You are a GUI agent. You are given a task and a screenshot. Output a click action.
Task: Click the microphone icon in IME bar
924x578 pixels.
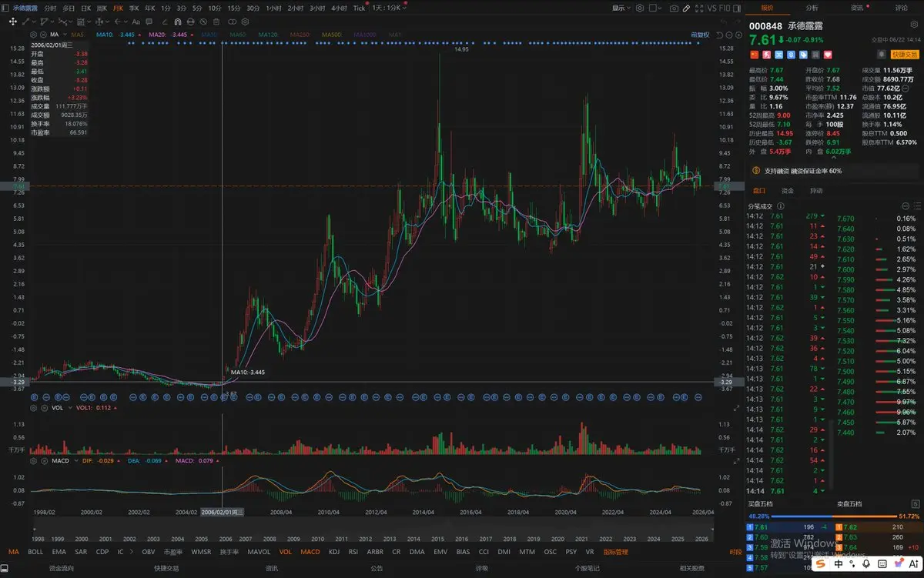[866, 564]
